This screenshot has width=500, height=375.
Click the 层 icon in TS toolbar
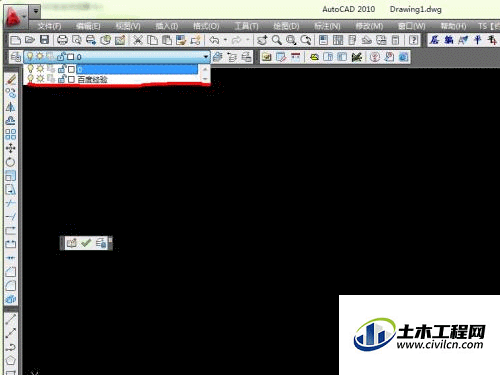[434, 40]
